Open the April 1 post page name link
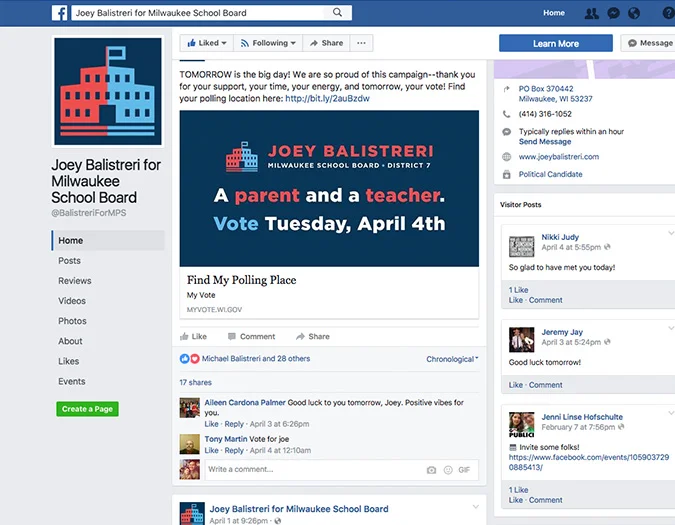 coord(299,509)
